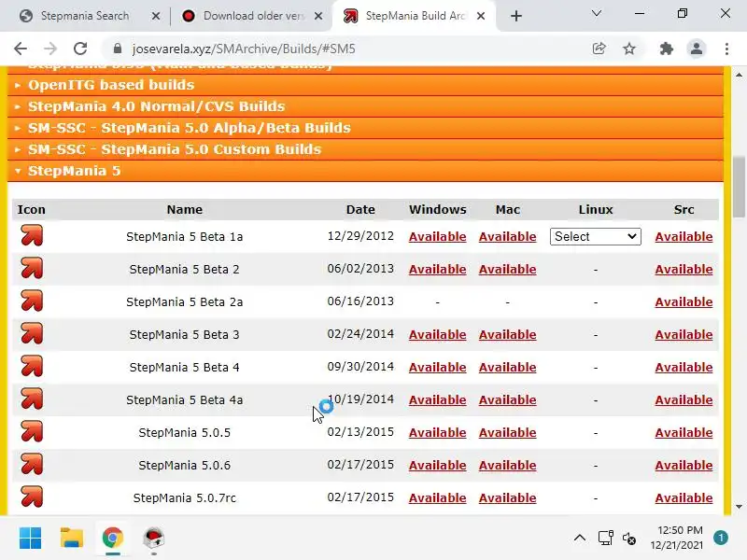Click the site lock icon in address bar

(x=118, y=49)
